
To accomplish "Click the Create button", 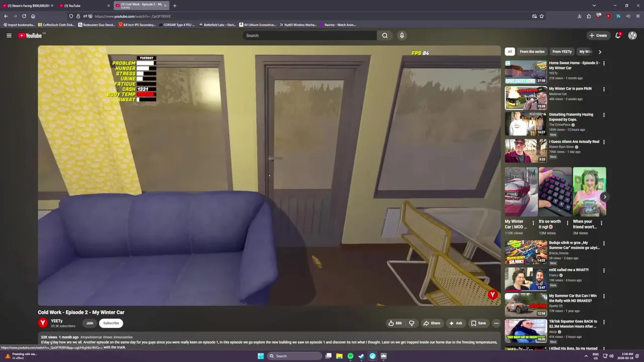I will pyautogui.click(x=598, y=35).
